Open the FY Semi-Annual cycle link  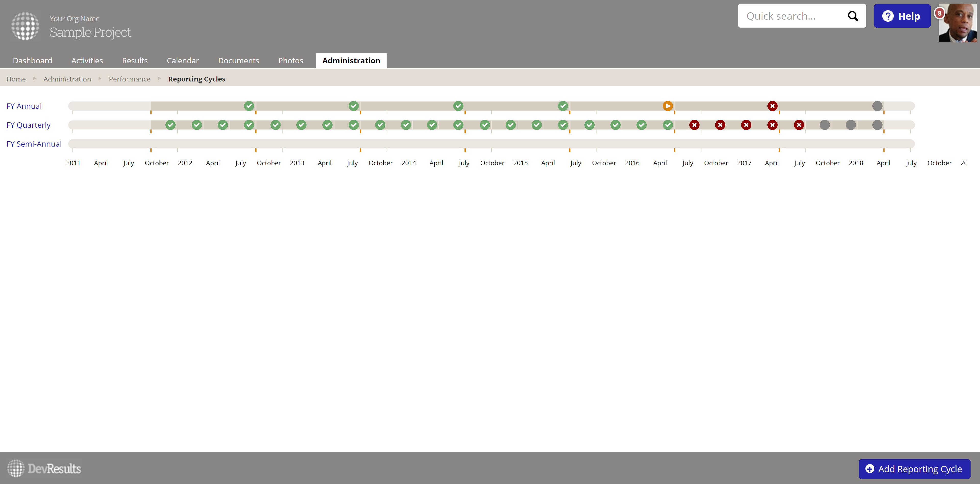pyautogui.click(x=34, y=144)
